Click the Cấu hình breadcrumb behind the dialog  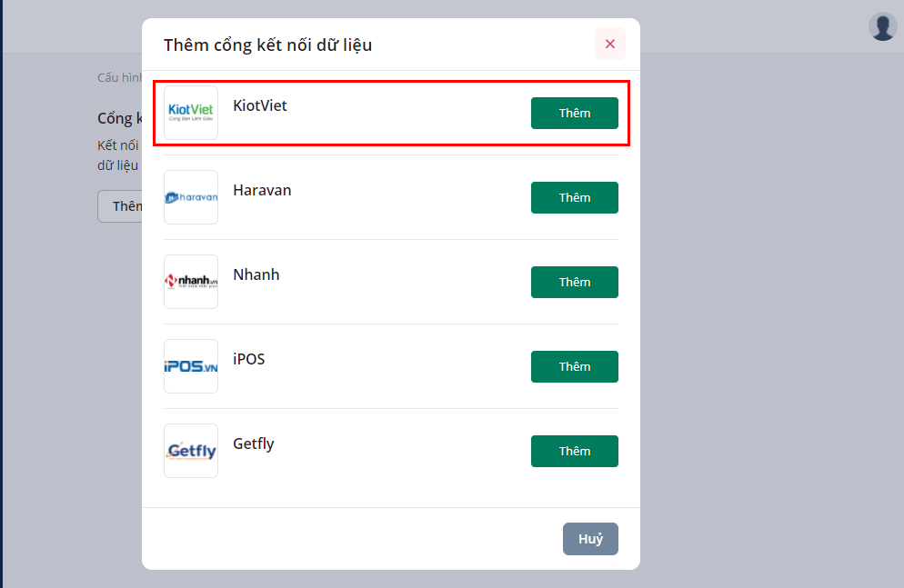click(x=119, y=78)
